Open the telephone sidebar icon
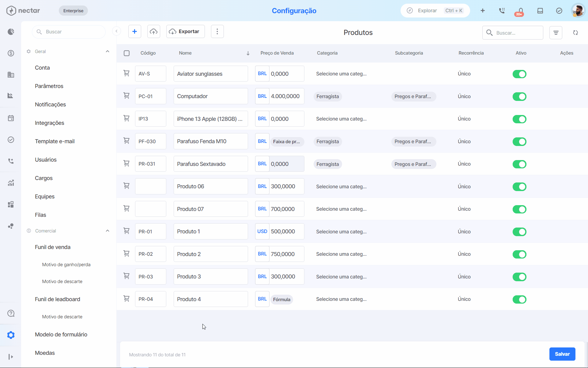588x368 pixels. (11, 161)
